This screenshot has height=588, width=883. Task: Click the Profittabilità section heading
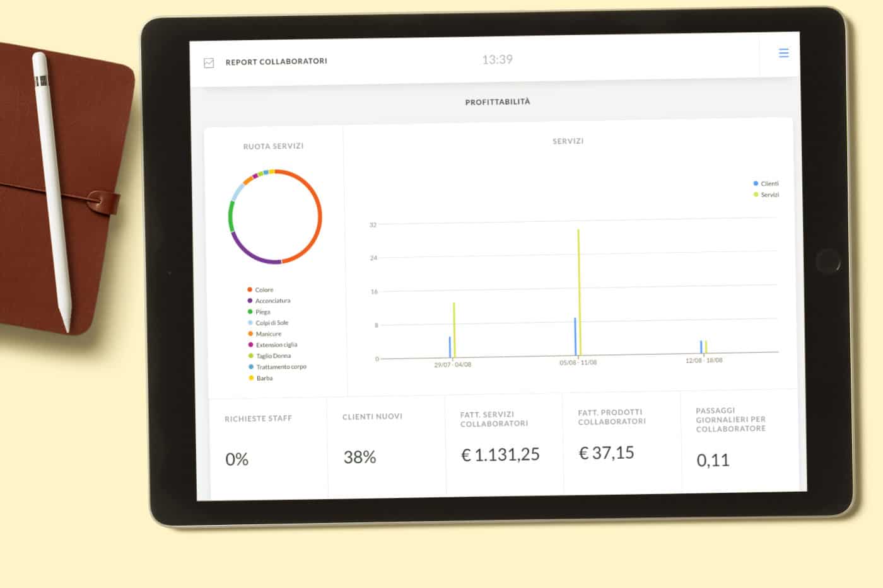click(x=498, y=102)
